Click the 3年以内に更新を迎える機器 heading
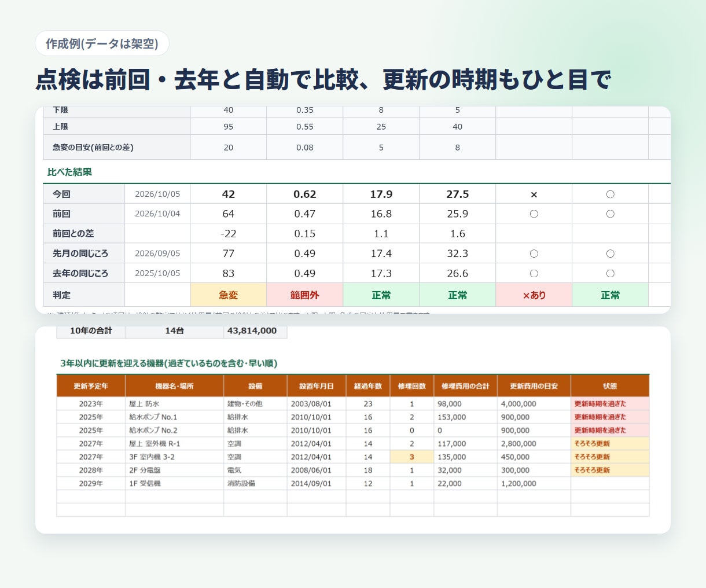 pyautogui.click(x=168, y=363)
